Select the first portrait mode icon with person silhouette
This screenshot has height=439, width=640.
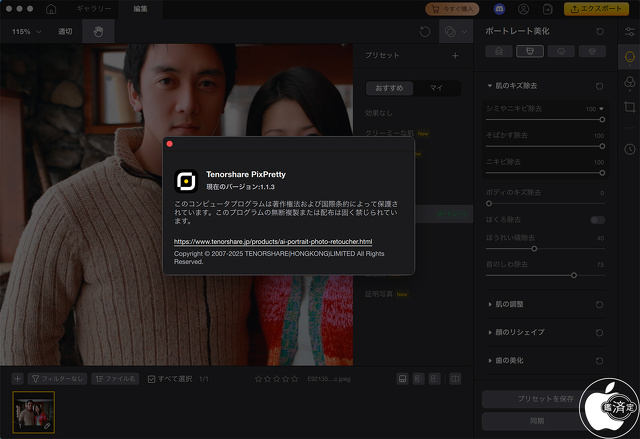coord(499,51)
